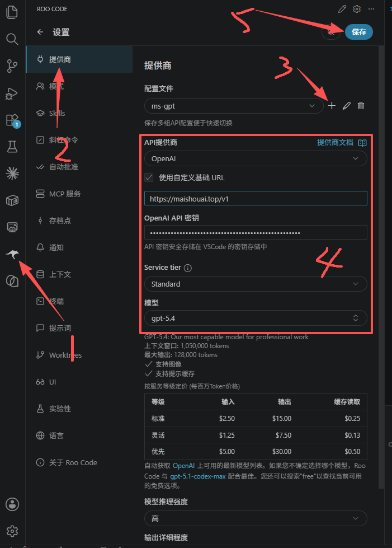Click the 保存 save button

click(359, 32)
